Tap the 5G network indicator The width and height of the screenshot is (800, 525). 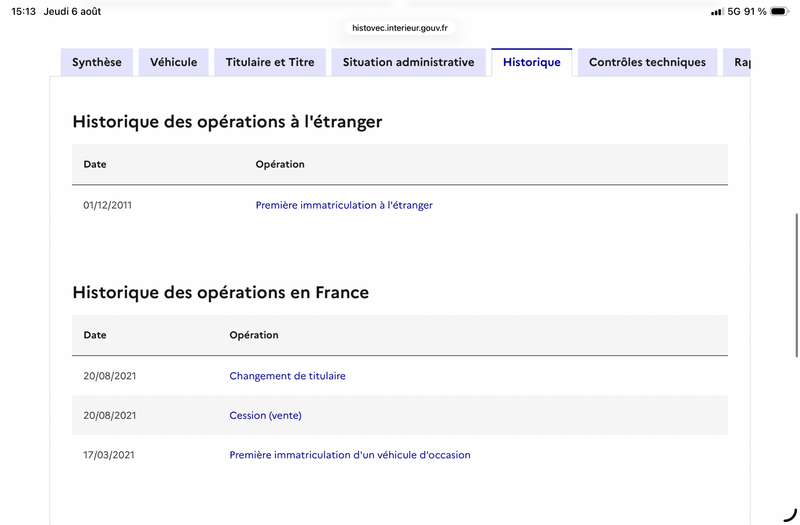pyautogui.click(x=734, y=11)
